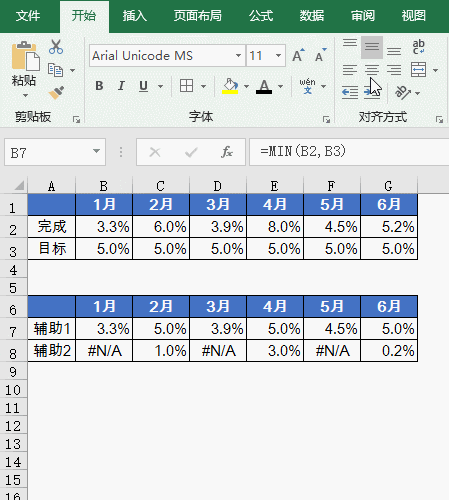This screenshot has width=449, height=500.
Task: Launch 字体 settings dialog launcher
Action: 326,119
